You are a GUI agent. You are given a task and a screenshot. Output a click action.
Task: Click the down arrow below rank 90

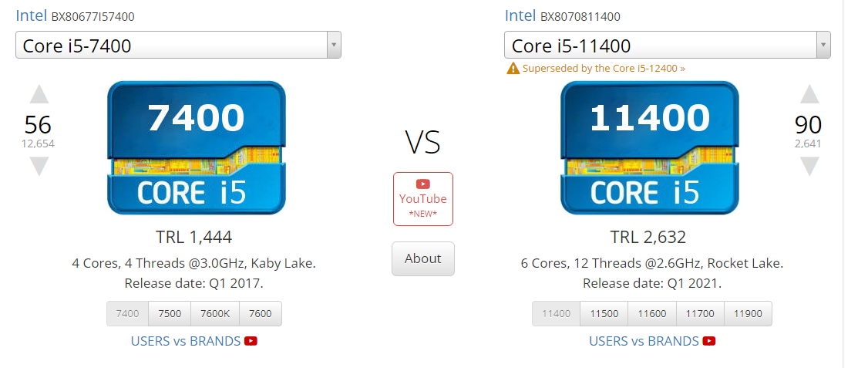point(809,167)
